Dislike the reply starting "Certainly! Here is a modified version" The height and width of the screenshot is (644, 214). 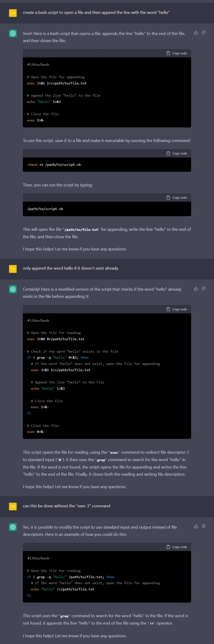[x=204, y=289]
